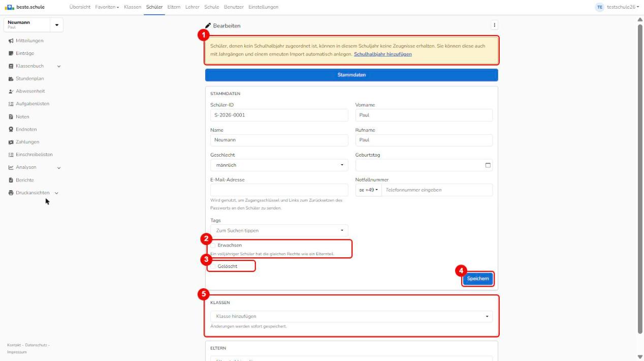The height and width of the screenshot is (361, 644).
Task: Open the Tags search dropdown
Action: coord(279,230)
